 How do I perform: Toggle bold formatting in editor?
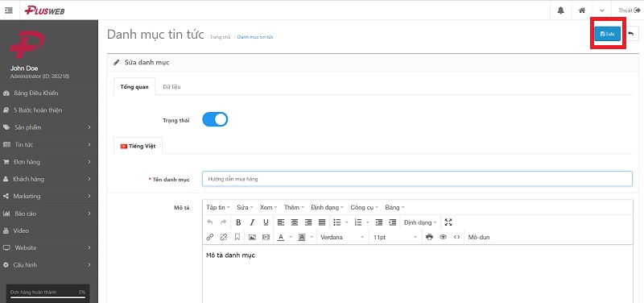(238, 222)
